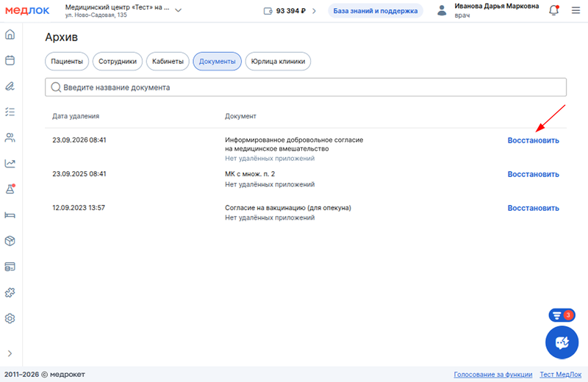Screen dimensions: 588x382
Task: Click the Дата удаления column header
Action: [76, 116]
